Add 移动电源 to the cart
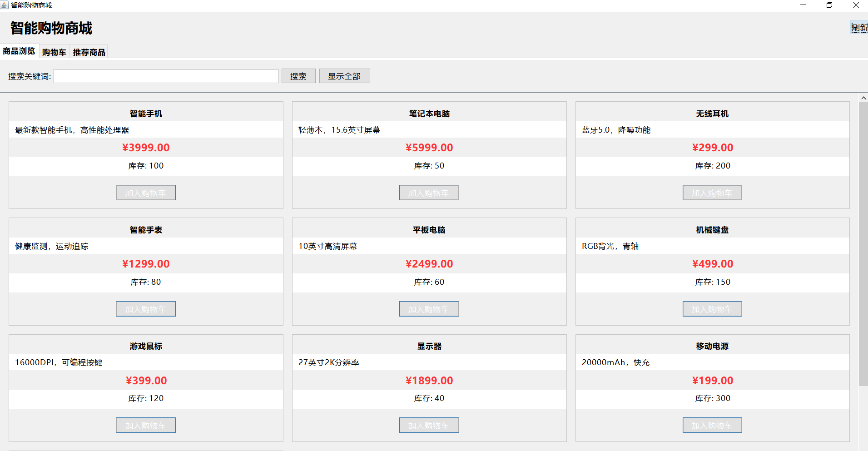The image size is (868, 451). click(712, 425)
